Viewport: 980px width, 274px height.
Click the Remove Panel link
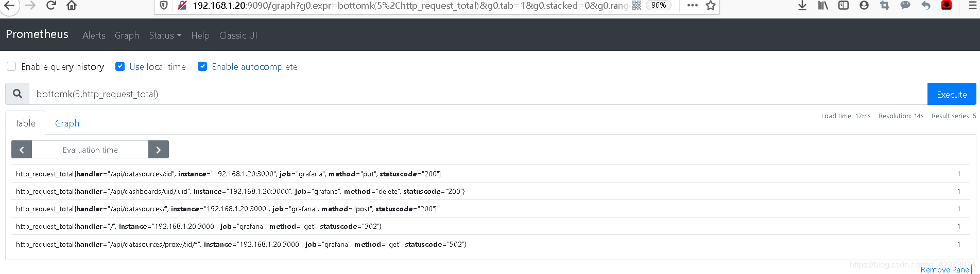pyautogui.click(x=946, y=269)
